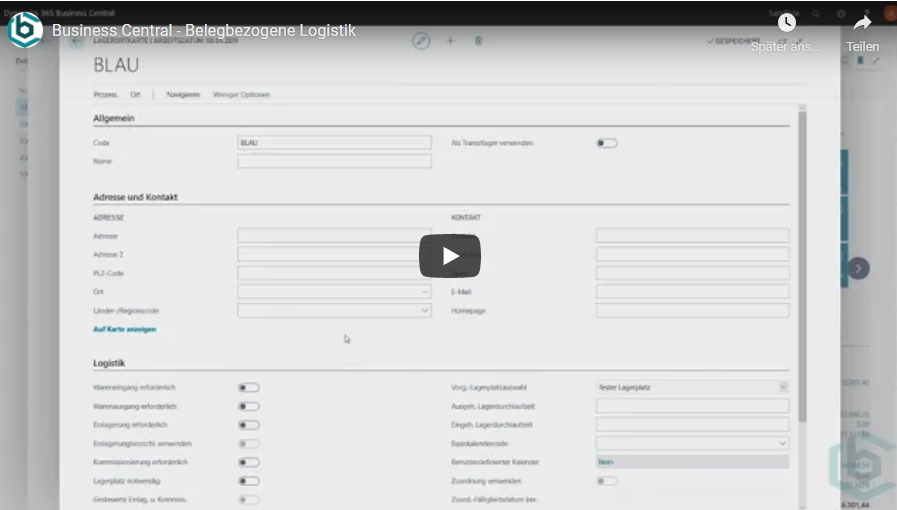Viewport: 897px width, 510px height.
Task: Click the Teilen share arrow icon
Action: [x=862, y=23]
